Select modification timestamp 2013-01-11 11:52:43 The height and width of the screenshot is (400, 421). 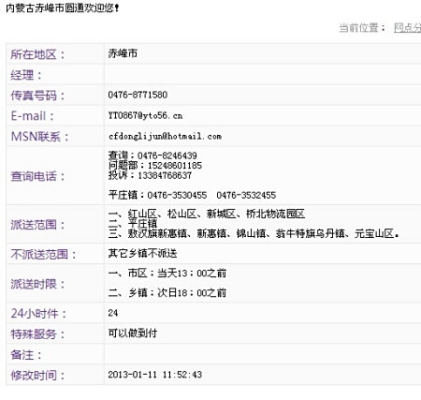click(155, 374)
